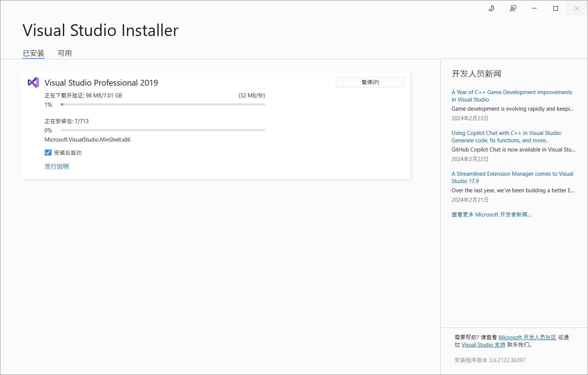Screen dimensions: 588x375
Task: Open the C++ Game Development Improvements news article
Action: (512, 96)
